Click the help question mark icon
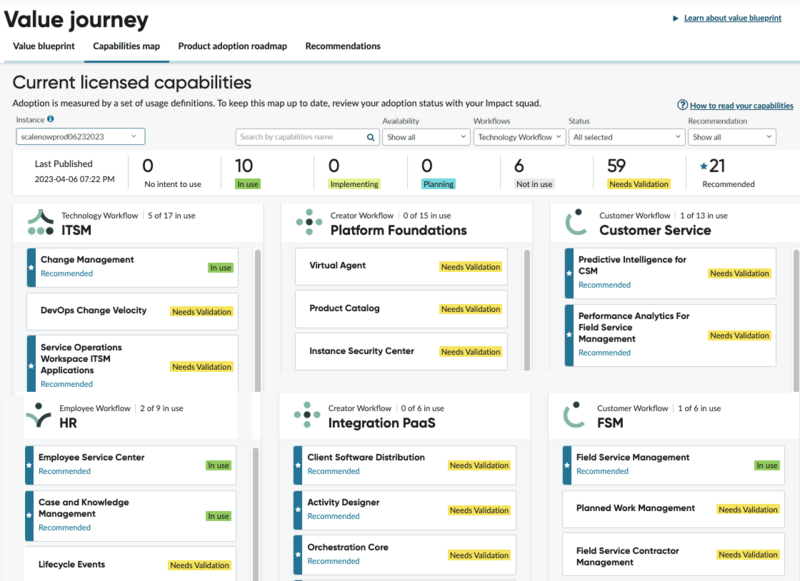This screenshot has width=800, height=581. pyautogui.click(x=682, y=105)
